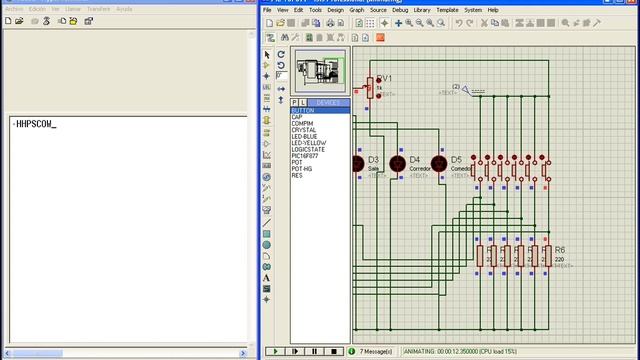
Task: Click HyperTerminal Disconnect phone icon
Action: point(47,21)
